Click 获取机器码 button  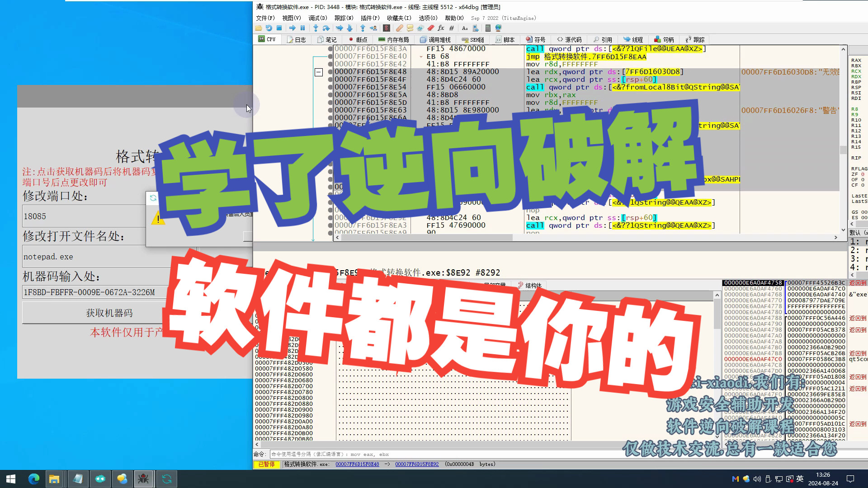110,313
